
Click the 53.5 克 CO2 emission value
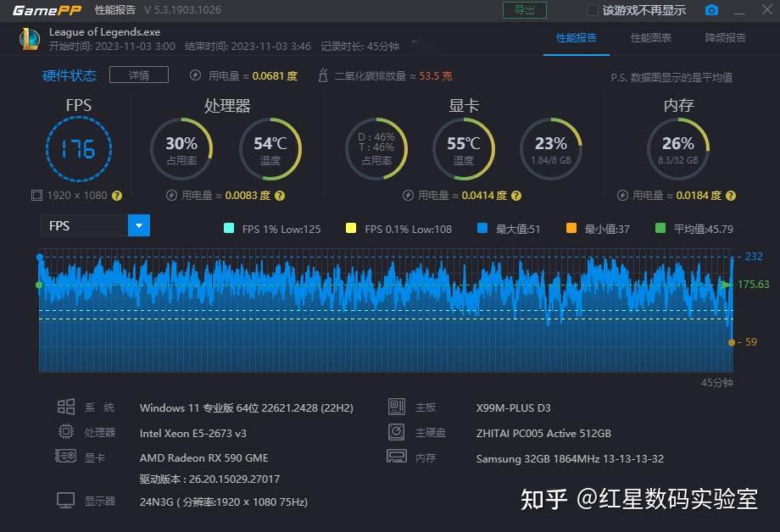[435, 76]
